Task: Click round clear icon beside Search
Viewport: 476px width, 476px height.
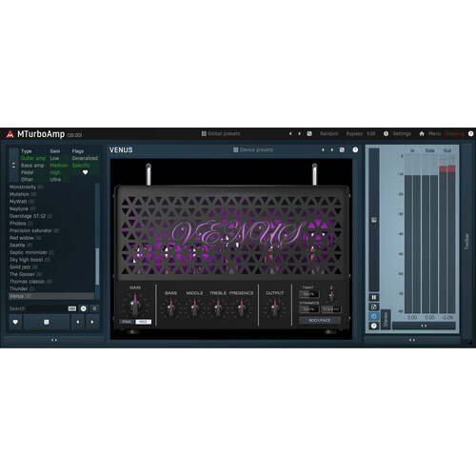Action: tap(84, 308)
